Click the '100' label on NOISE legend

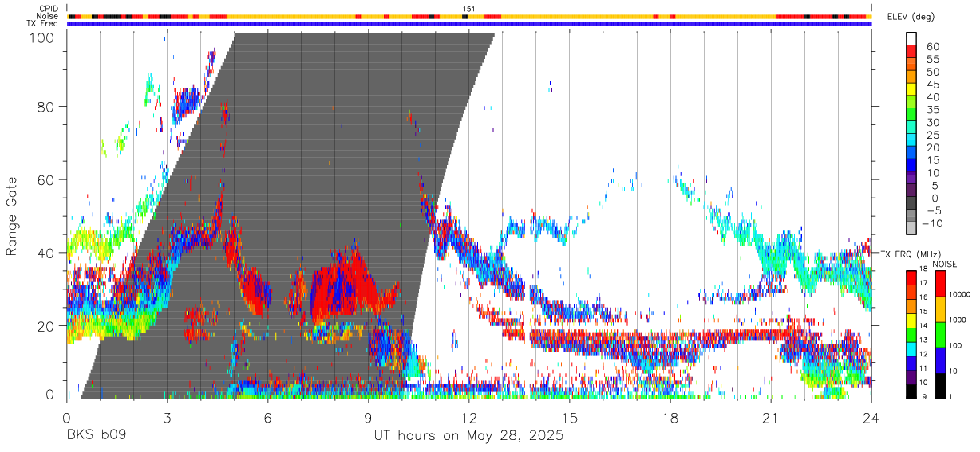[x=955, y=345]
